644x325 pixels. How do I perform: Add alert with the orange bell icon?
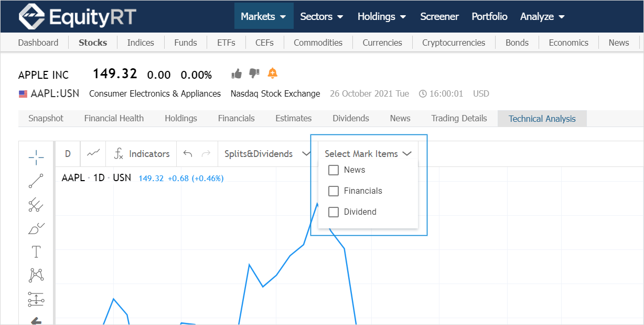pyautogui.click(x=272, y=74)
